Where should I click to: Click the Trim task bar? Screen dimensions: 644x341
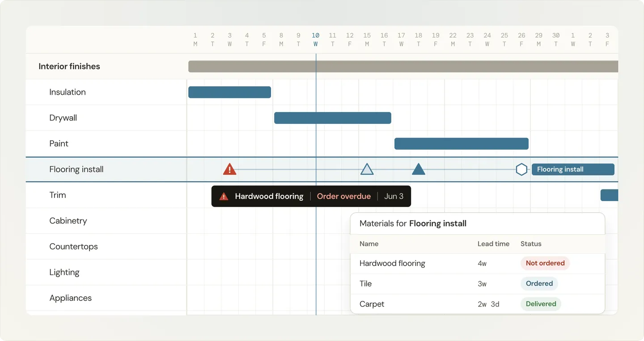tap(609, 195)
